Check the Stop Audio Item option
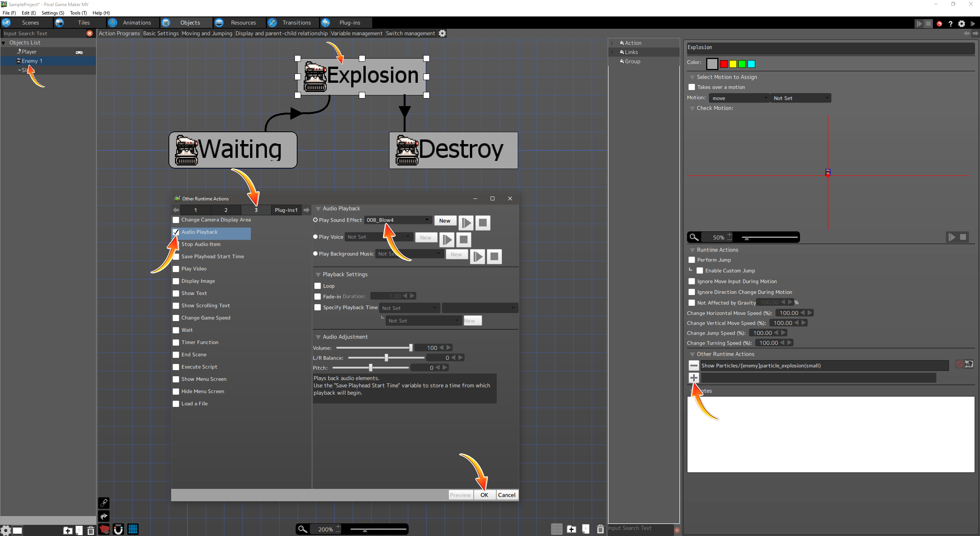The width and height of the screenshot is (980, 536). [176, 244]
